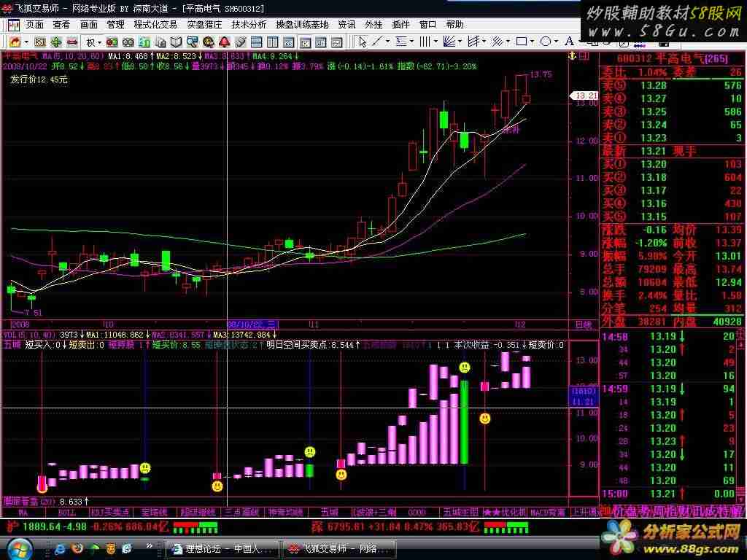Select the MACD背离 indicator tab
The height and width of the screenshot is (560, 747).
[547, 512]
